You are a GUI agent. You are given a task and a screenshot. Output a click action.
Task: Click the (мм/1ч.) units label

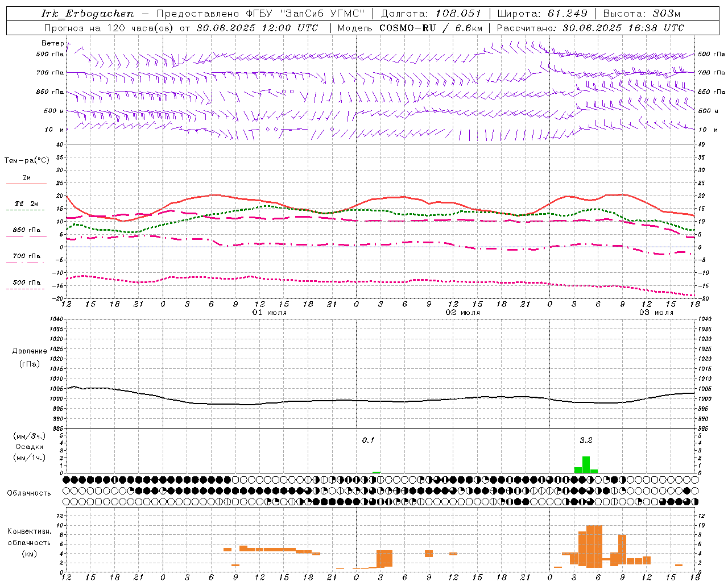(x=29, y=458)
